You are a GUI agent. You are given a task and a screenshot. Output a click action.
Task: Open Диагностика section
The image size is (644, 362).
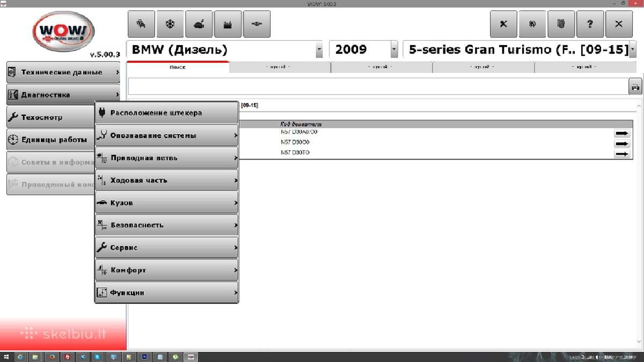click(63, 94)
